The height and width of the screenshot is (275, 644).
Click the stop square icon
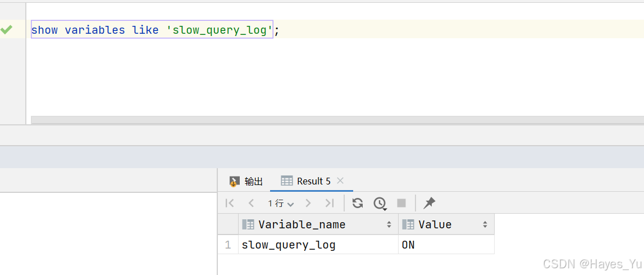pyautogui.click(x=401, y=202)
